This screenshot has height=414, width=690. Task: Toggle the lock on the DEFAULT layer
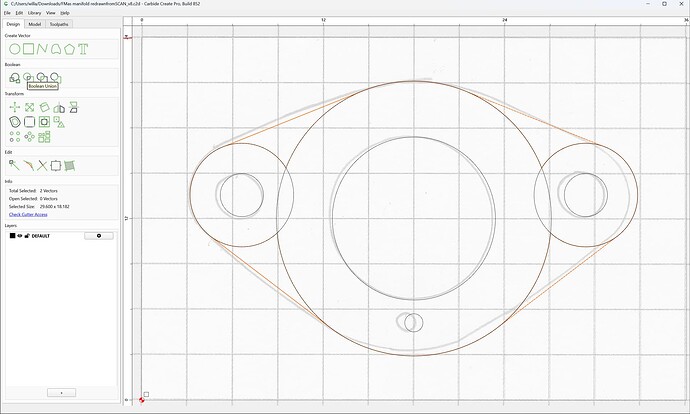(x=27, y=236)
